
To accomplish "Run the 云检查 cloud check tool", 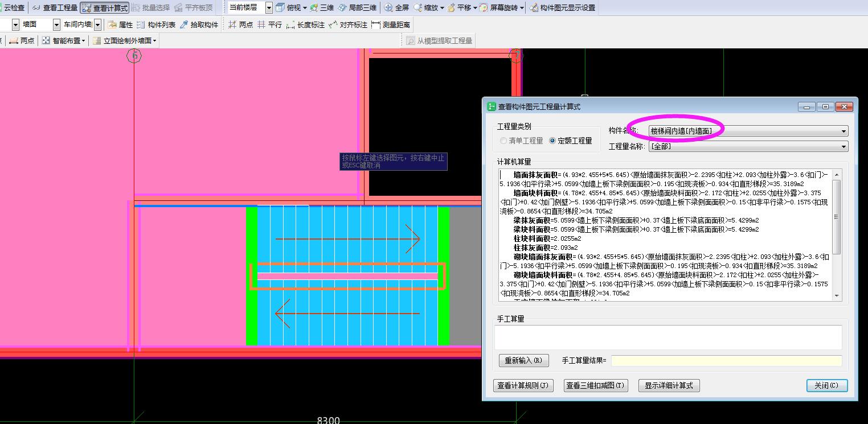I will [13, 7].
